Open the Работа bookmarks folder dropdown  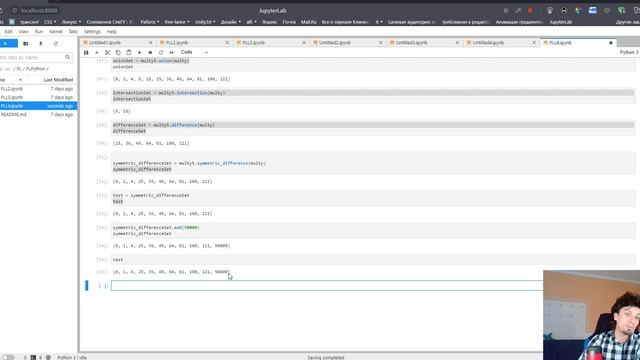click(149, 22)
